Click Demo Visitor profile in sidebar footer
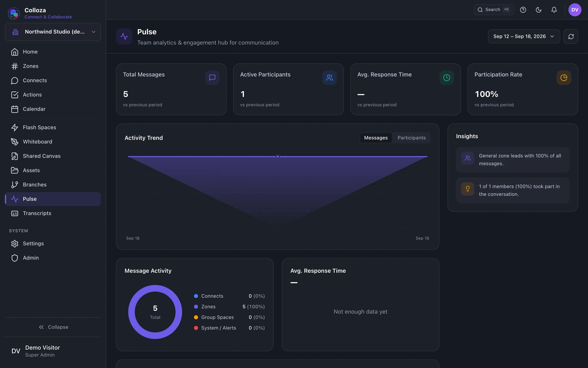 click(x=53, y=351)
